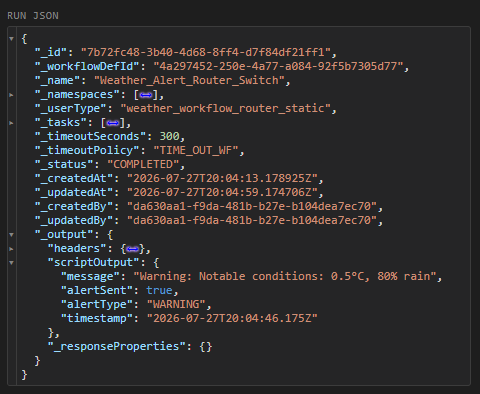Image resolution: width=480 pixels, height=394 pixels.
Task: Expand the _namespaces array gutter arrow
Action: [11, 95]
